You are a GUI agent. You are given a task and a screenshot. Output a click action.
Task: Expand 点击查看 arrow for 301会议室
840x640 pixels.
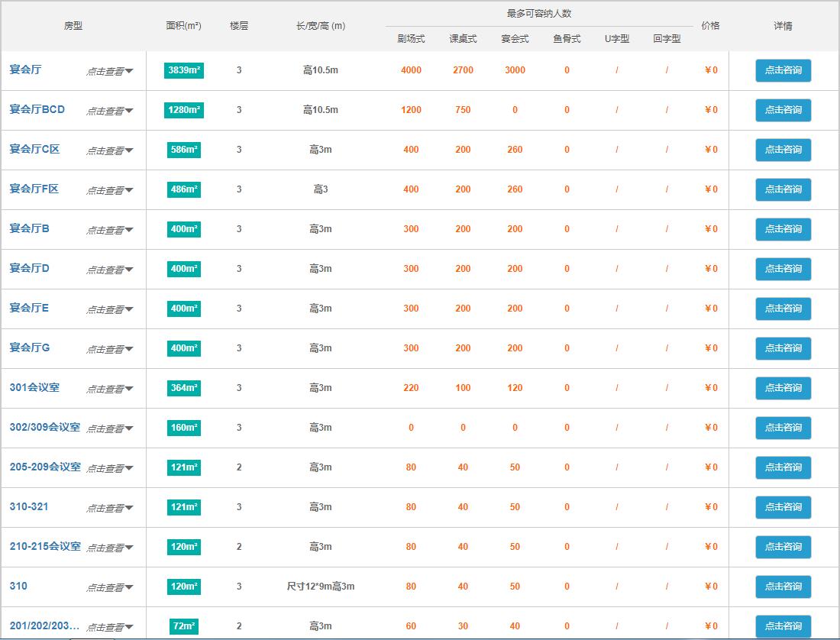[x=109, y=389]
